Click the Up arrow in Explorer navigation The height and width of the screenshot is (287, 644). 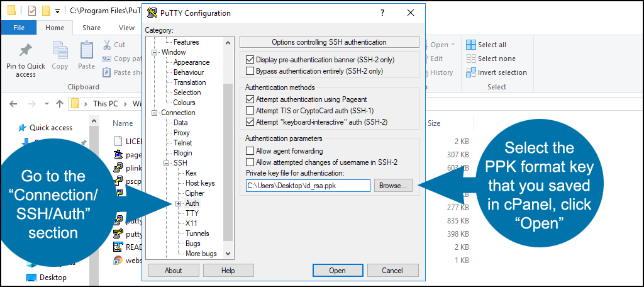click(x=60, y=104)
